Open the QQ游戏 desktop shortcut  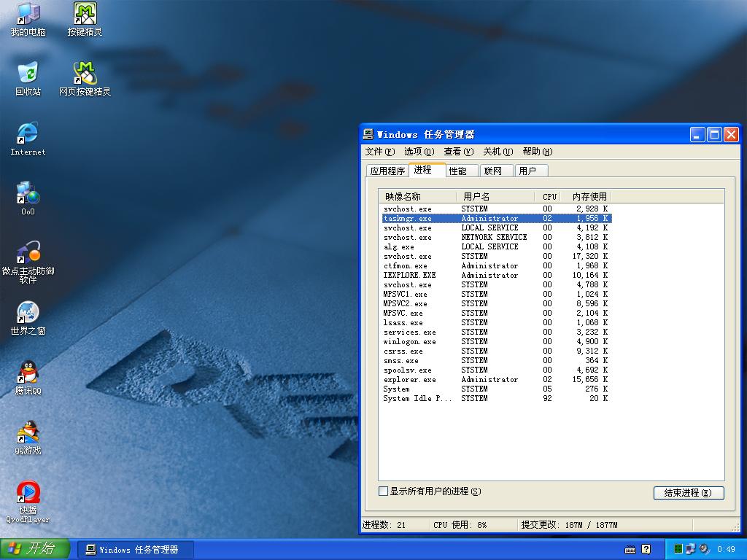(28, 432)
